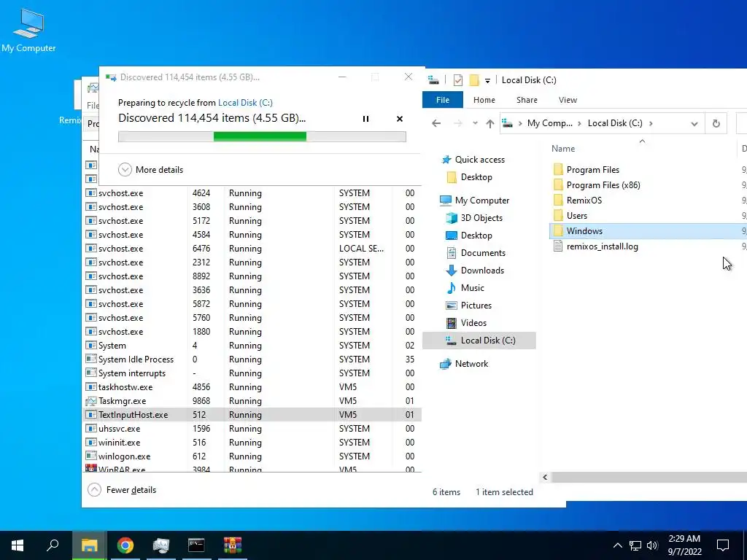
Task: Open My Computer desktop icon
Action: (x=28, y=31)
